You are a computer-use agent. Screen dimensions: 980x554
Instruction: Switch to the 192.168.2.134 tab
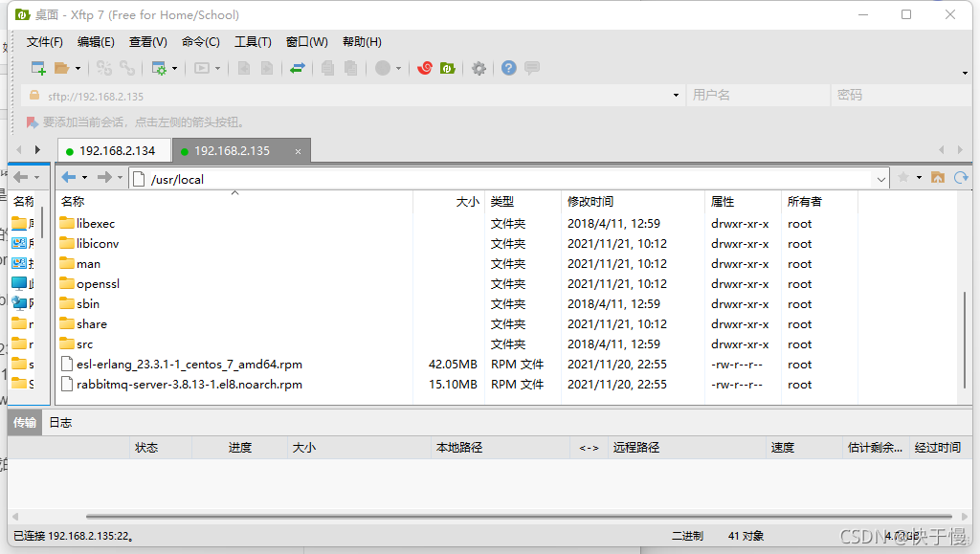tap(115, 150)
